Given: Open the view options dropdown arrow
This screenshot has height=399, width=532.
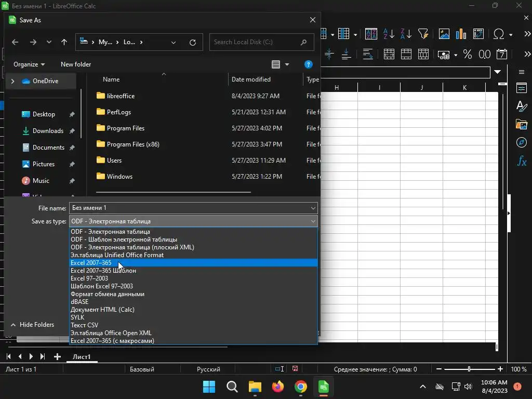Looking at the screenshot, I should click(x=287, y=64).
